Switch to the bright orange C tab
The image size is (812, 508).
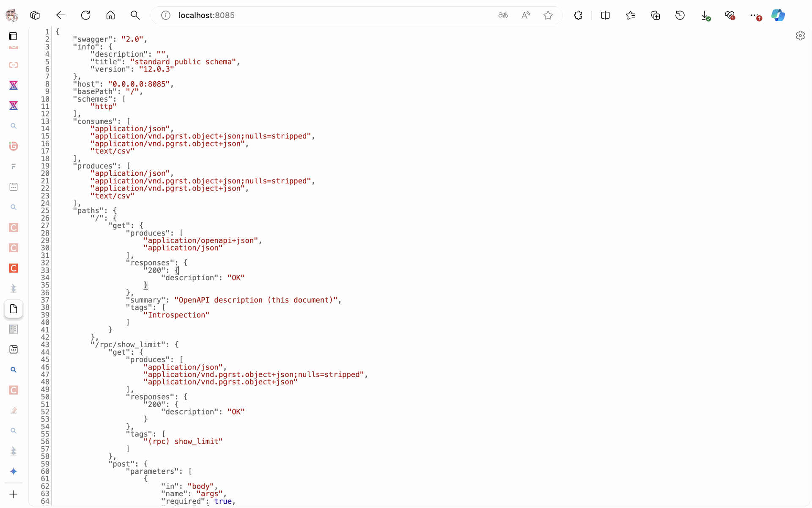click(14, 268)
